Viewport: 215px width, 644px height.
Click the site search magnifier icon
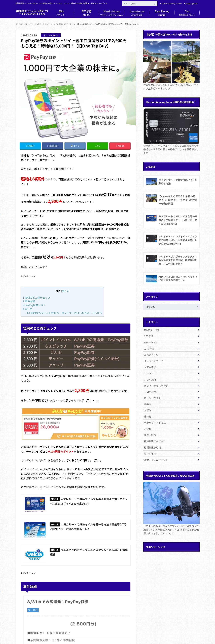tap(155, 4)
